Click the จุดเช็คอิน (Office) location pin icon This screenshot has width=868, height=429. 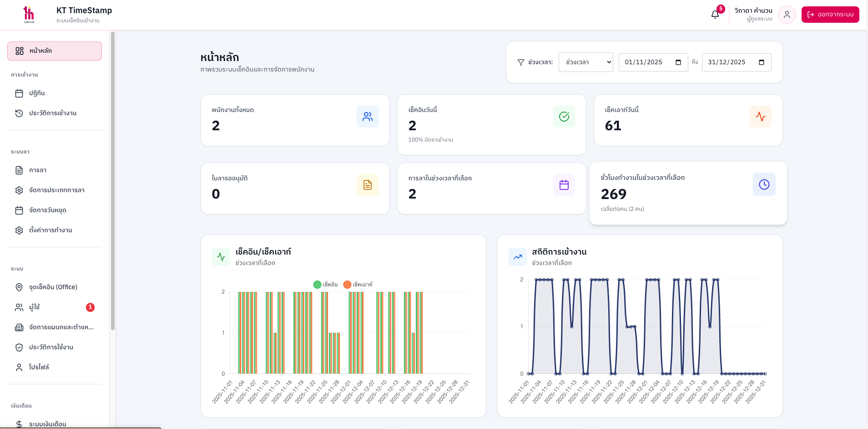click(19, 287)
